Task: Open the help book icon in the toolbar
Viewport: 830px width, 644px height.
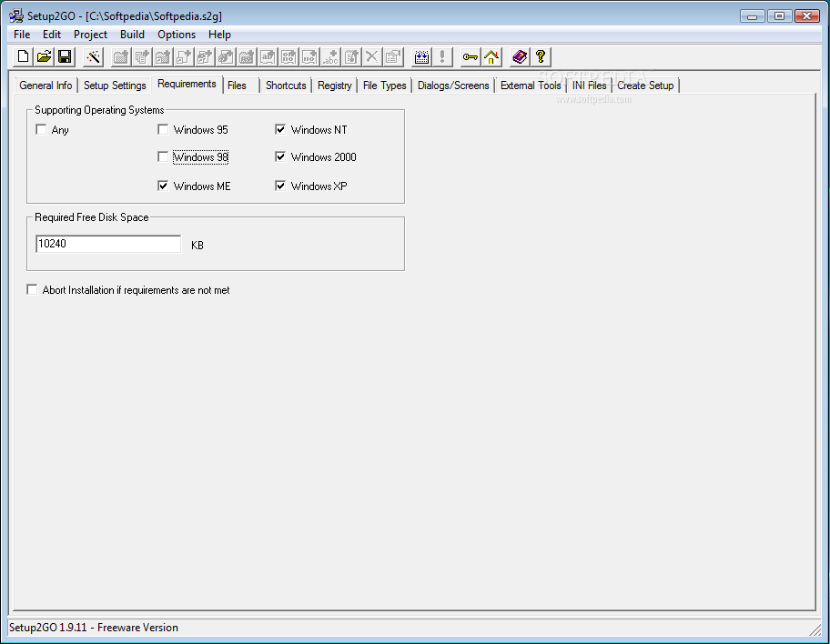Action: (520, 56)
